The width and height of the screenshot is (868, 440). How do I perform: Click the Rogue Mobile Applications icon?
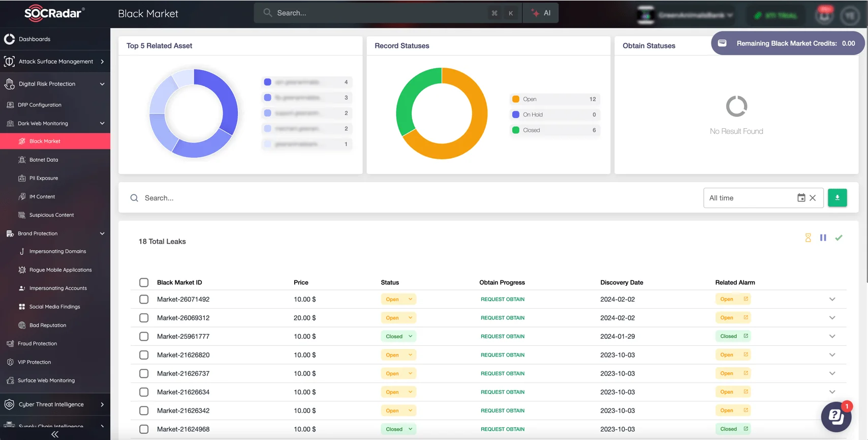[x=22, y=270]
